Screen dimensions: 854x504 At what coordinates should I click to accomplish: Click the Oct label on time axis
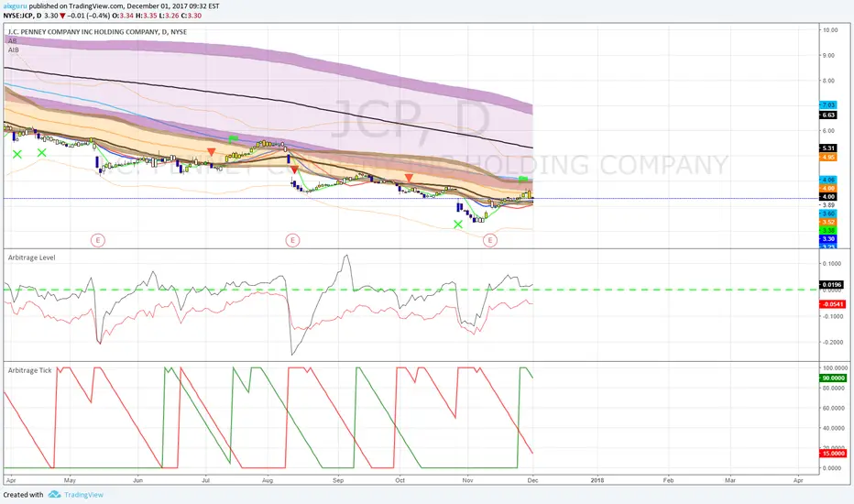[400, 480]
